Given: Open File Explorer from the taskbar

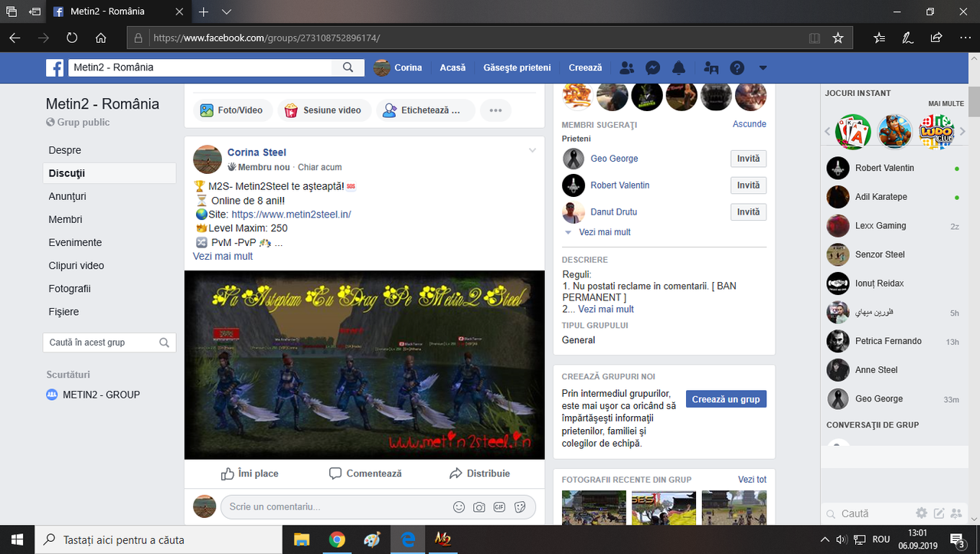Looking at the screenshot, I should click(x=302, y=539).
